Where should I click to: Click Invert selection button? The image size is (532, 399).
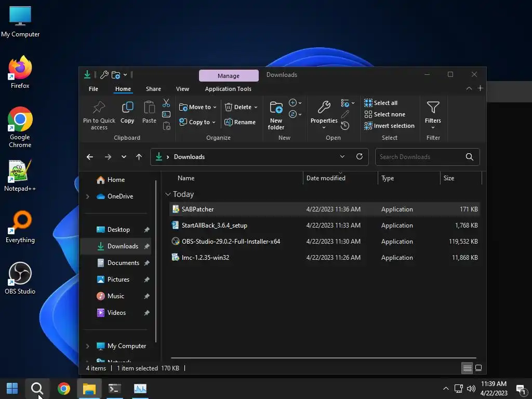[389, 126]
